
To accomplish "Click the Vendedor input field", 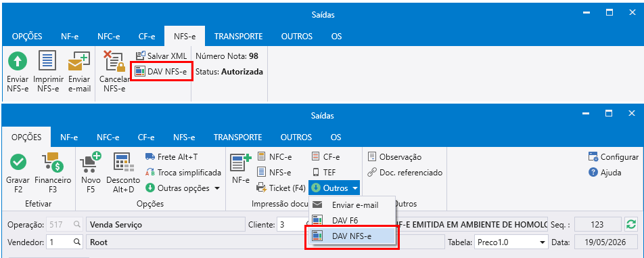I will (x=65, y=242).
